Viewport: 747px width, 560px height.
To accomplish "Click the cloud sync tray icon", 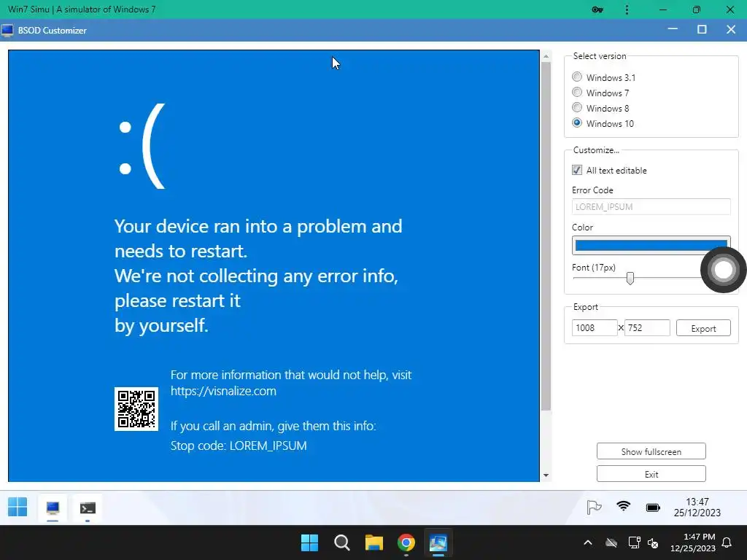I will pyautogui.click(x=611, y=542).
